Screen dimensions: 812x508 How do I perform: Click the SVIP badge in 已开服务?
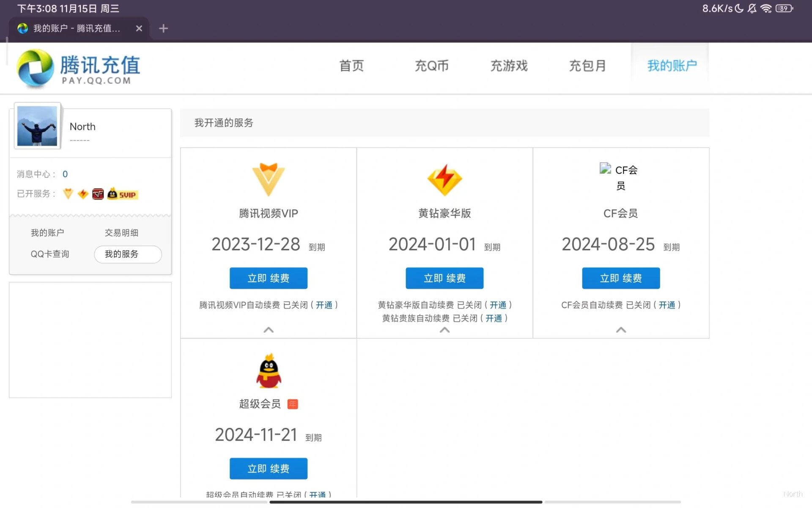122,194
